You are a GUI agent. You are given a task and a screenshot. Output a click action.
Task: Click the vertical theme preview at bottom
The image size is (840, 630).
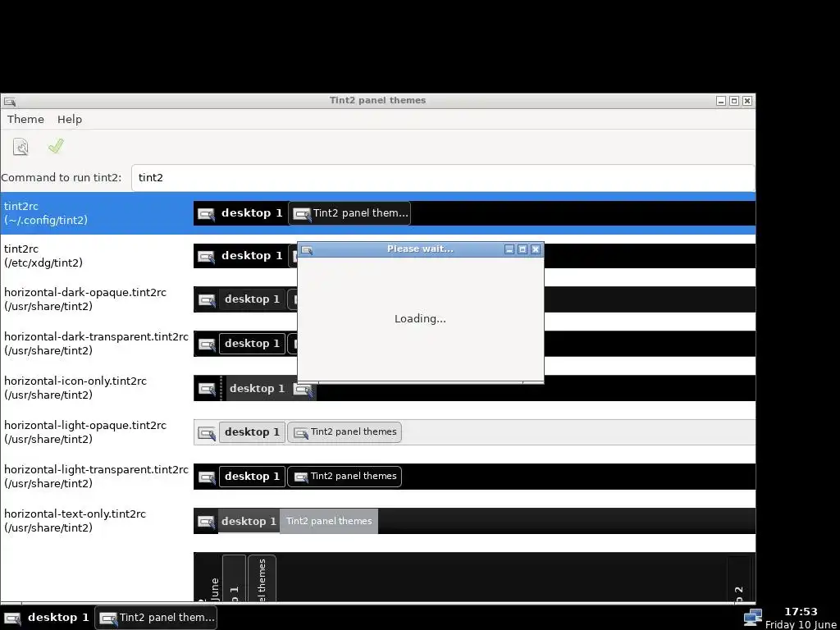pos(474,577)
